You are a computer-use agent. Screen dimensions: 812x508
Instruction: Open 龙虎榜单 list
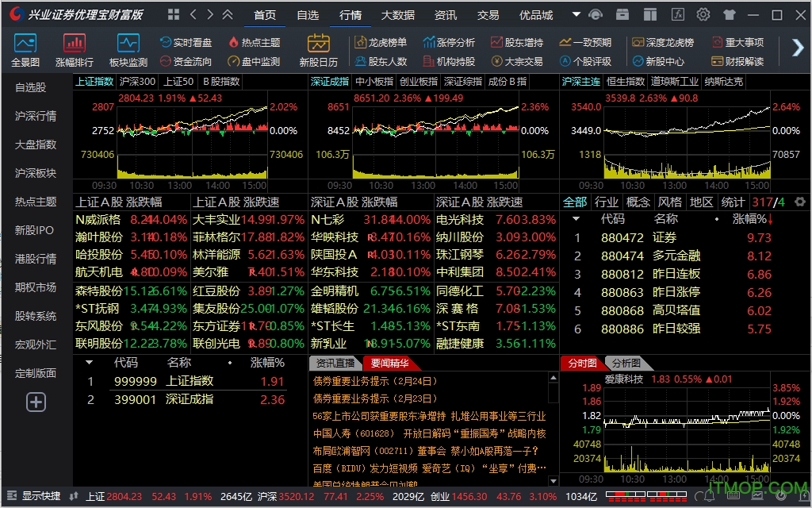[381, 43]
